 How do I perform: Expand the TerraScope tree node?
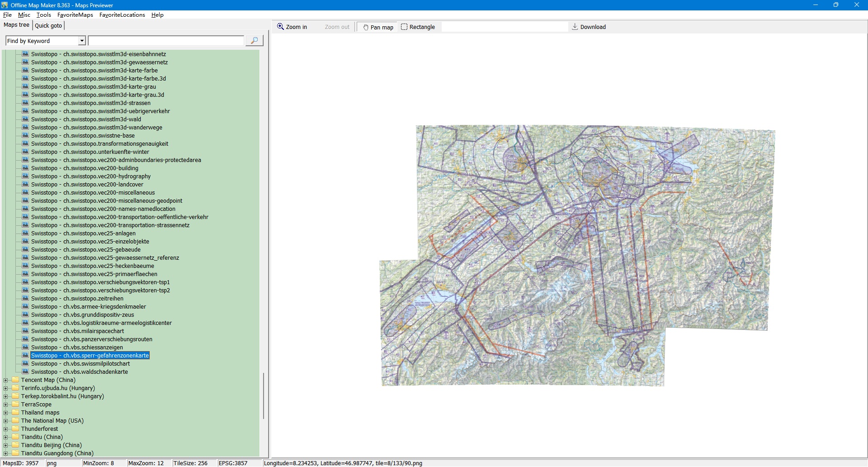pyautogui.click(x=5, y=405)
